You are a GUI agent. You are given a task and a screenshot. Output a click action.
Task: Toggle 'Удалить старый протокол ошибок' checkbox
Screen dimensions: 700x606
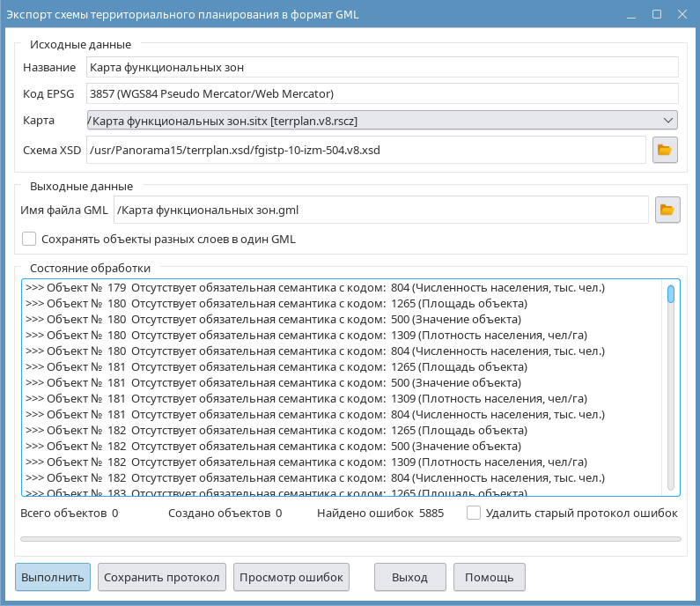point(474,513)
